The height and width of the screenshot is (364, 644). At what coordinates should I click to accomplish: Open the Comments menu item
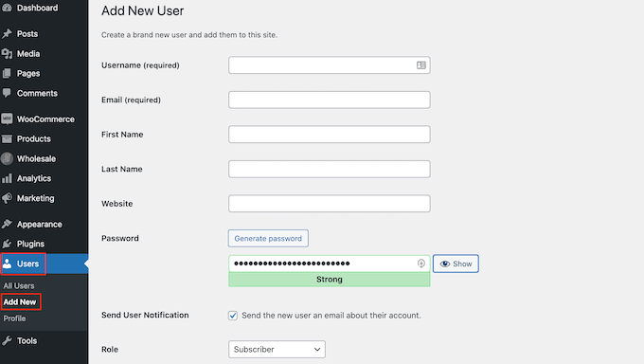(x=37, y=93)
